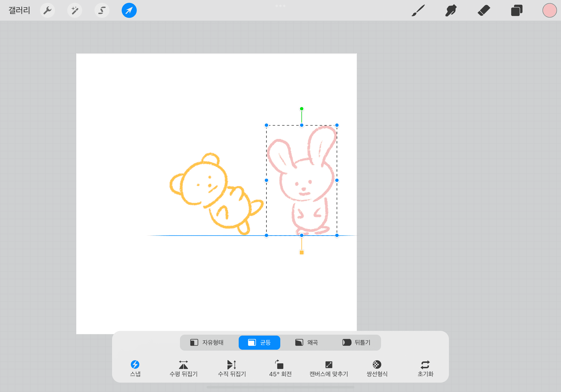Select the Eraser tool
Image resolution: width=561 pixels, height=392 pixels.
[484, 11]
